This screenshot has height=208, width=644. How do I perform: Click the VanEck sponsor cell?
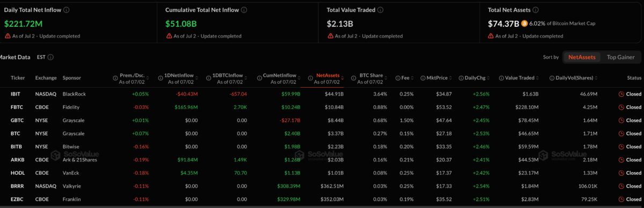coord(71,173)
